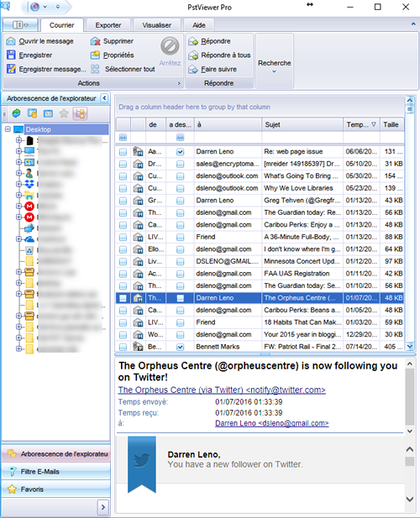420x518 pixels.
Task: Expand the Dropbox tree node
Action: tap(18, 184)
